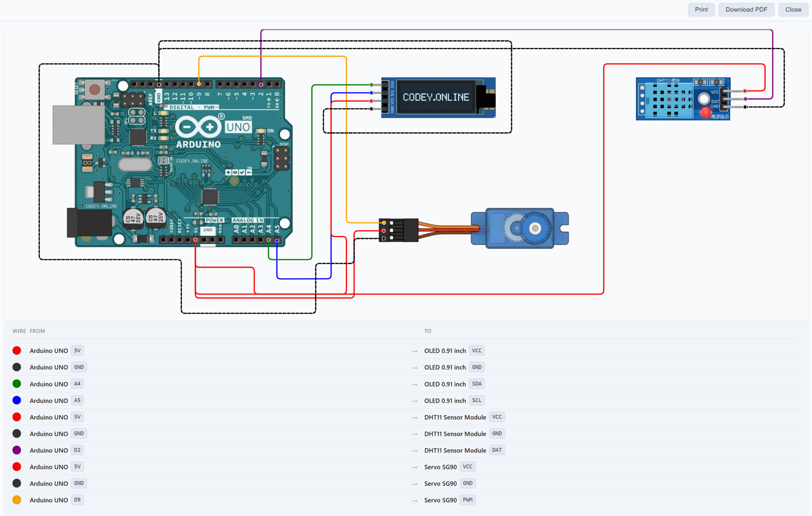Click 'Arduino UNO' text in the D9 row
Viewport: 812px width, 516px height.
pos(49,500)
